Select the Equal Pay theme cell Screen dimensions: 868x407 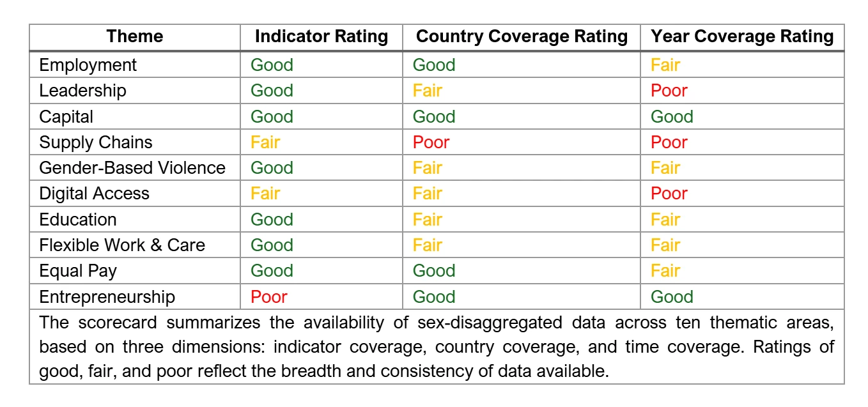pyautogui.click(x=78, y=271)
